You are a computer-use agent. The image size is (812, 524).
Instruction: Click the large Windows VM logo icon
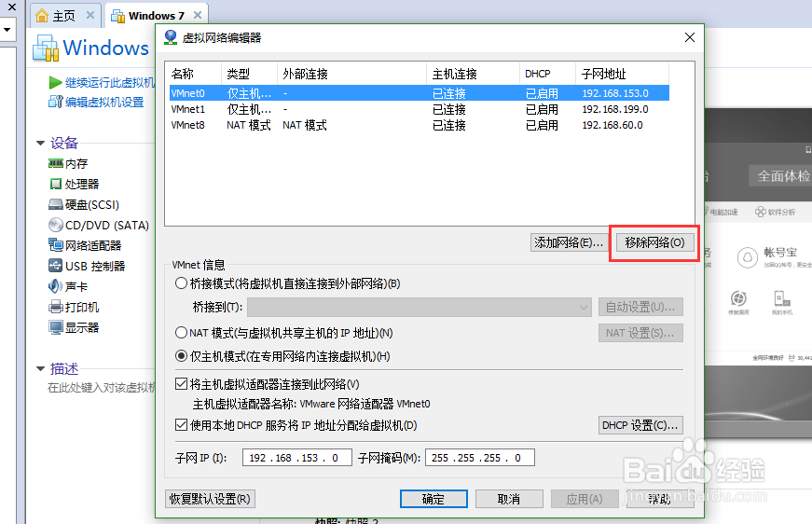tap(46, 48)
